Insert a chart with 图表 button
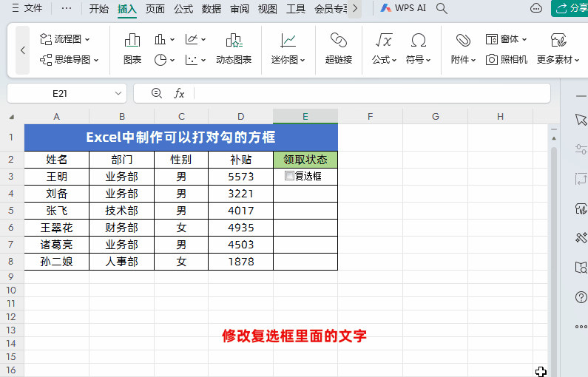Image resolution: width=588 pixels, height=377 pixels. 132,49
